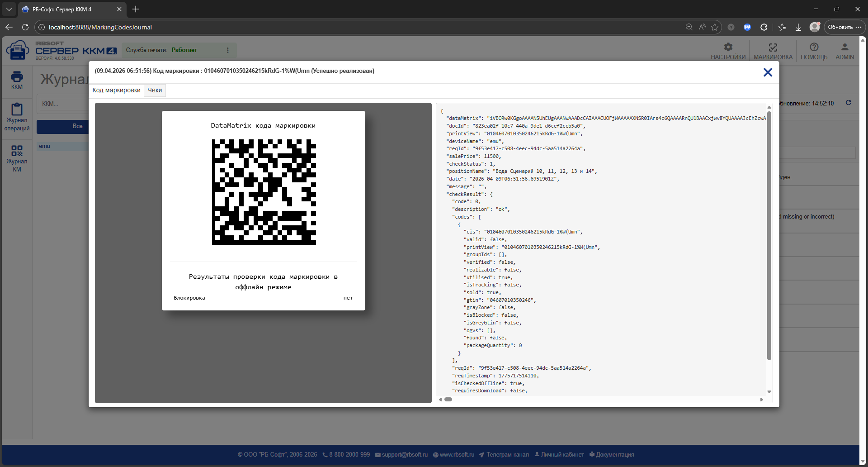Click the page vertical scrollbar

point(863,250)
